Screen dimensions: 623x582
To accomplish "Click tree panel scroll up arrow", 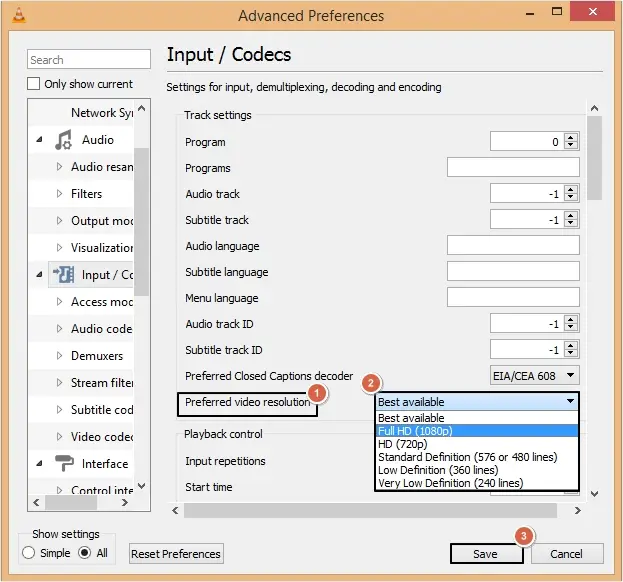I will (141, 108).
